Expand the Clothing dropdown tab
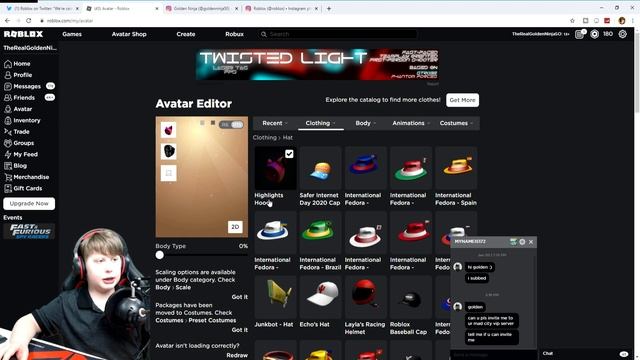Image resolution: width=640 pixels, height=360 pixels. 320,123
